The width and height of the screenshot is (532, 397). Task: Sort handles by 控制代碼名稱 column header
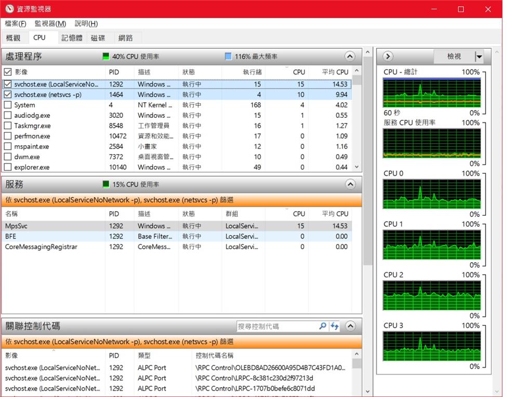[x=271, y=355]
